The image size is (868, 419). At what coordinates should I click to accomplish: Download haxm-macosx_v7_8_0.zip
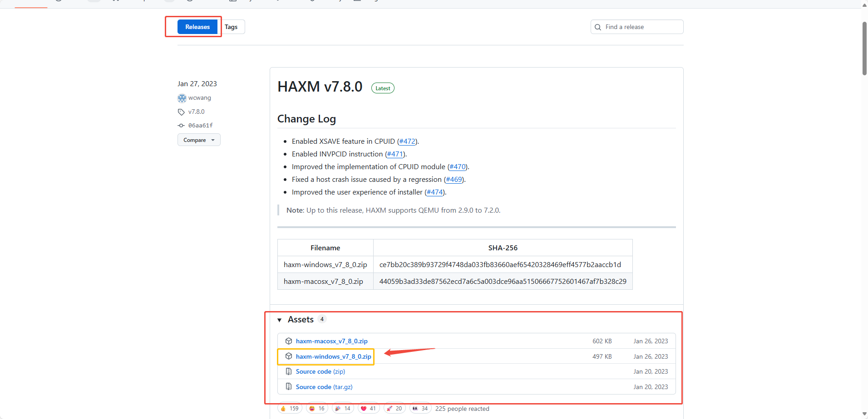pyautogui.click(x=332, y=341)
